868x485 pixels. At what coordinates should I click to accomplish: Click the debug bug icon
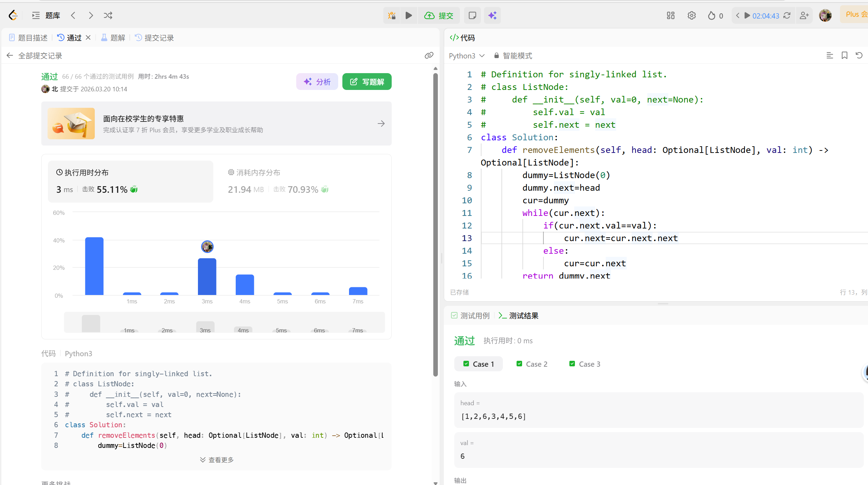point(392,15)
